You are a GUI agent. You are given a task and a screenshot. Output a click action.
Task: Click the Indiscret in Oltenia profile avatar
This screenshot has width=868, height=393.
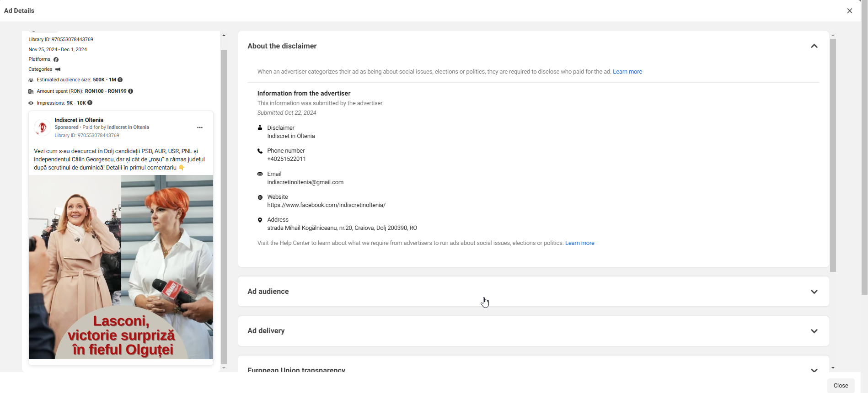point(43,127)
